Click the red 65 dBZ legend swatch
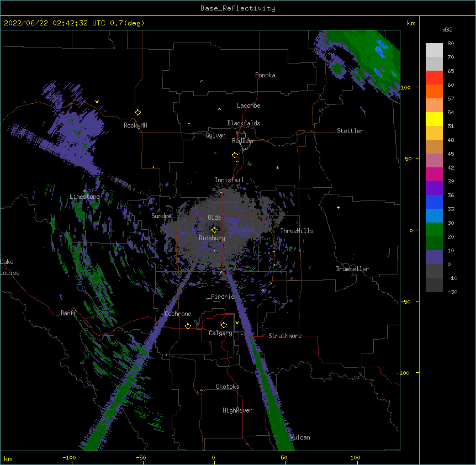476x465 pixels. (x=434, y=78)
